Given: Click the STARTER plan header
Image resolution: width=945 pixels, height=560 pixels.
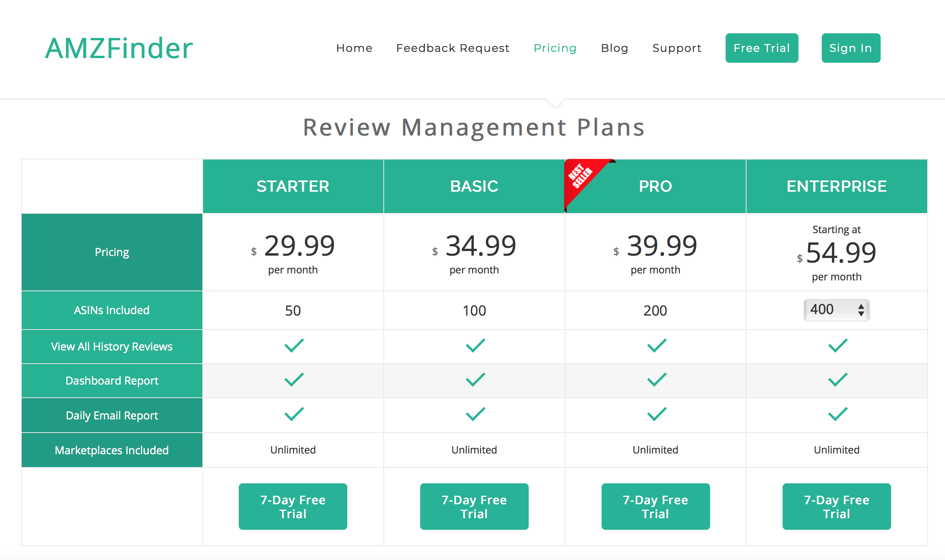Looking at the screenshot, I should [293, 186].
